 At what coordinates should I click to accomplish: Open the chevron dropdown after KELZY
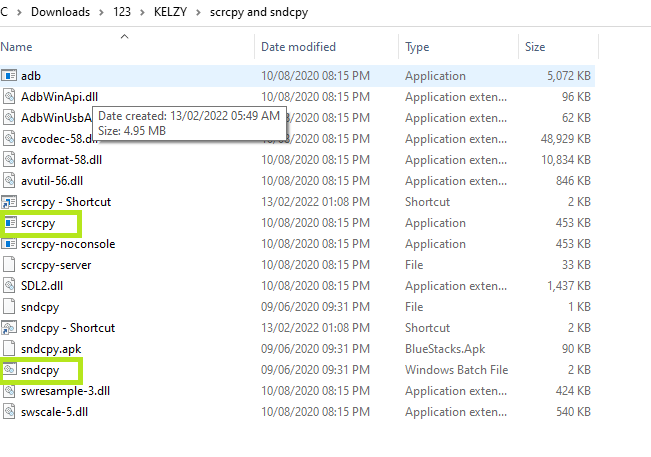pos(198,12)
